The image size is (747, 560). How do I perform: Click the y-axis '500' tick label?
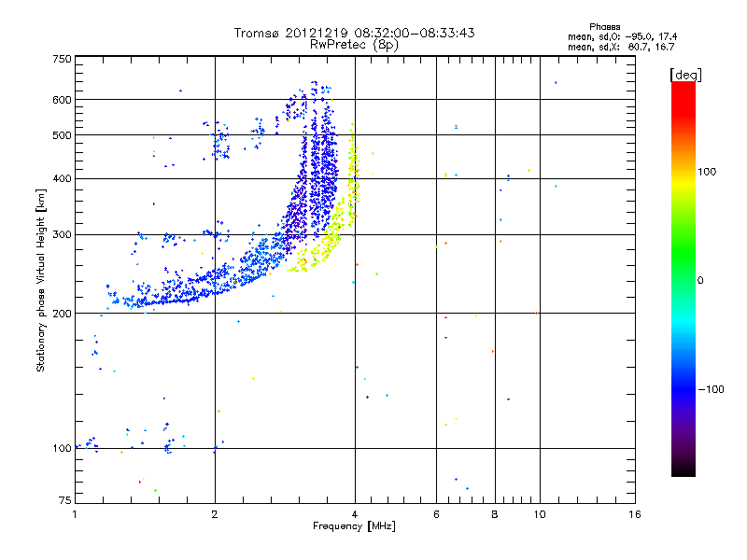click(x=62, y=135)
